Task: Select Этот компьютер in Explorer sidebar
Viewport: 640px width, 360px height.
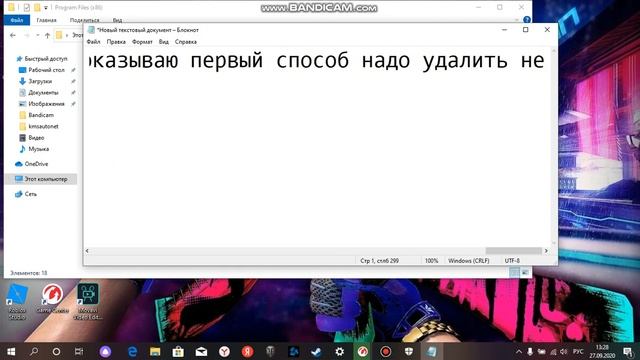Action: pyautogui.click(x=41, y=179)
